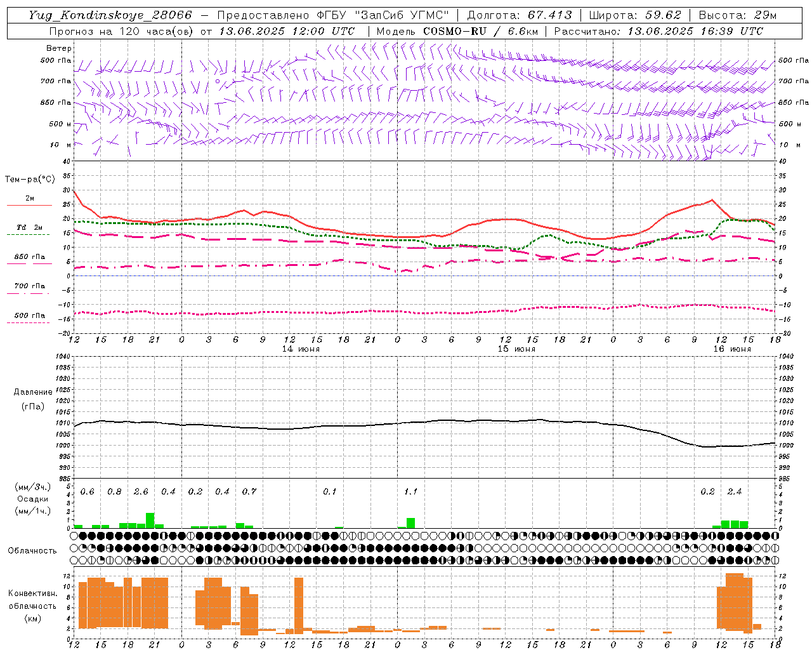Screen dimensions: 812x650
Task: Click the 'Облачность' cloud cover label
Action: point(32,550)
